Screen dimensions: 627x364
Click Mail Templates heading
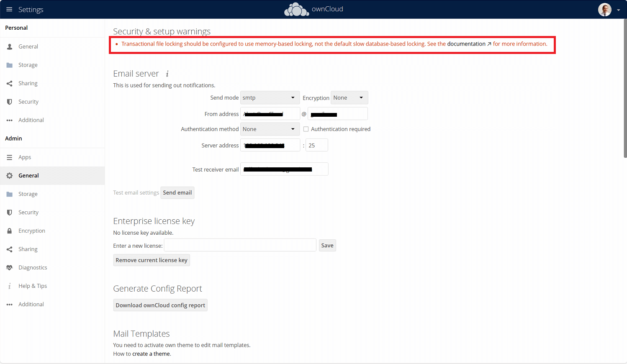(x=141, y=333)
